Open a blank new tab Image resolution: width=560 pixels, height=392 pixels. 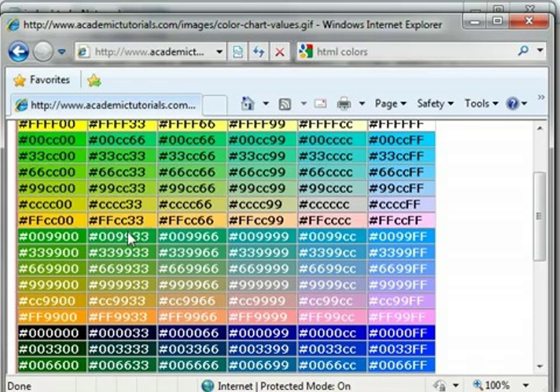point(214,105)
